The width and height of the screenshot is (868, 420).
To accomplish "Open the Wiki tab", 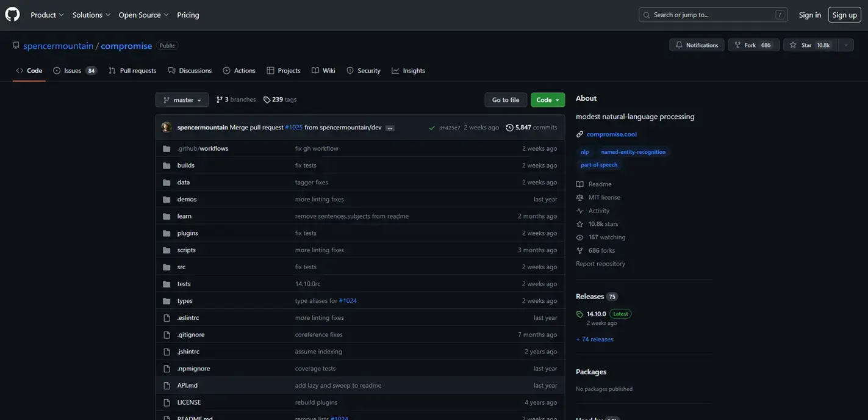I will click(x=323, y=71).
